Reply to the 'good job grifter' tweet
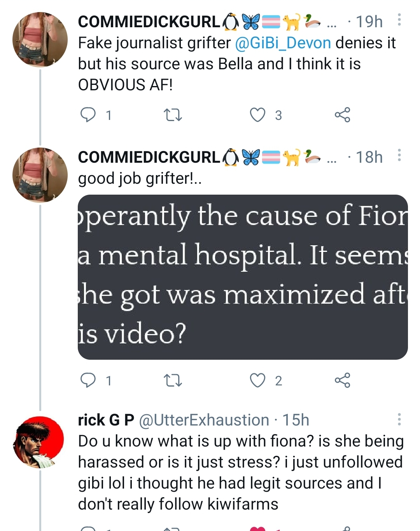420x531 pixels. coord(88,380)
